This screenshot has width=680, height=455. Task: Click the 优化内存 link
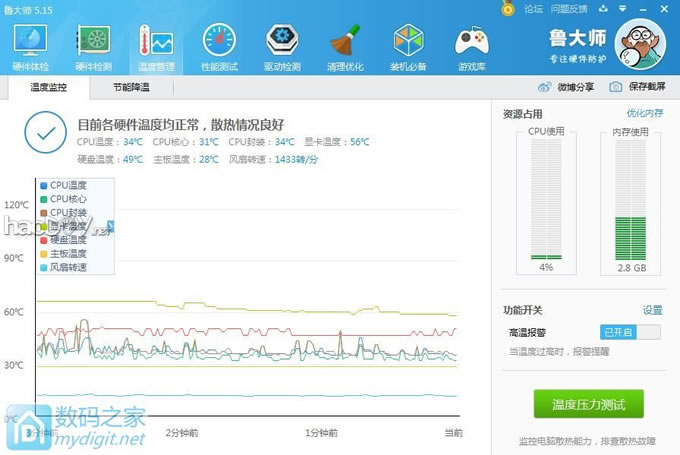644,113
